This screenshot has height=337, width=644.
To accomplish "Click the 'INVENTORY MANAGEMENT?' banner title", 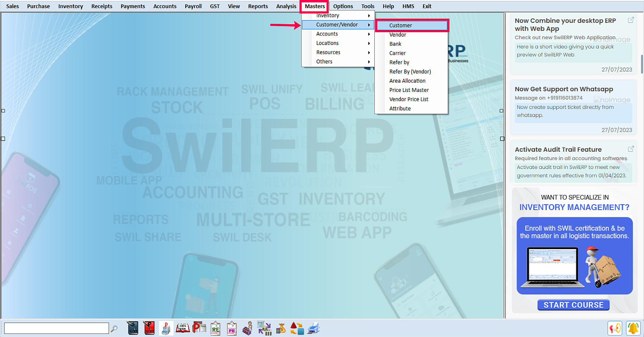I will click(x=574, y=207).
